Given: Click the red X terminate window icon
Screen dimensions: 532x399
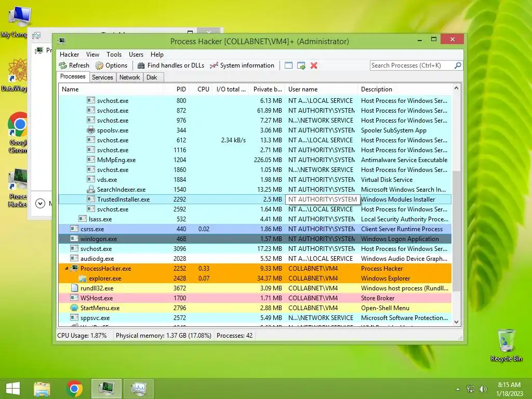Looking at the screenshot, I should [x=314, y=65].
